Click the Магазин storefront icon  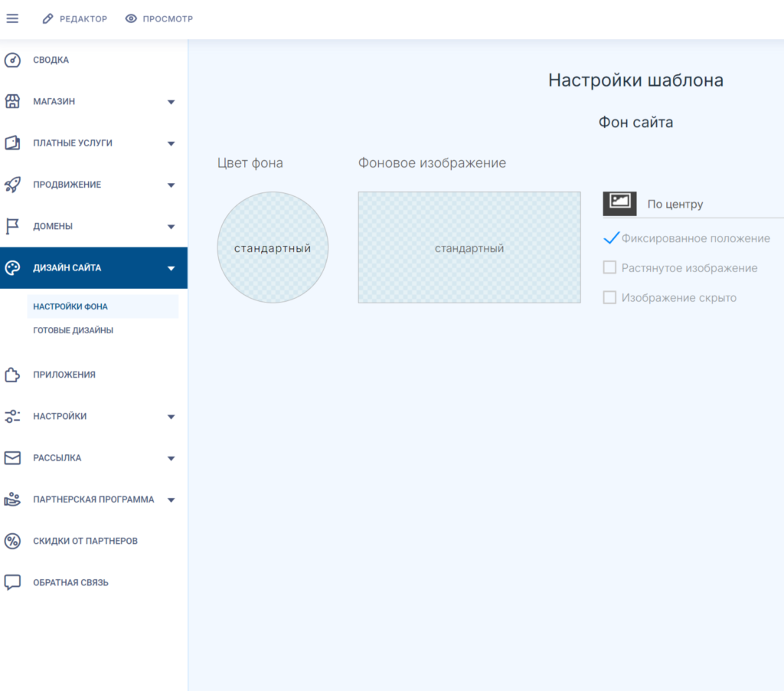pyautogui.click(x=12, y=102)
